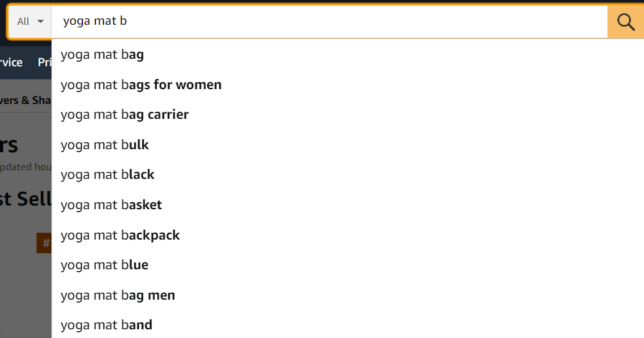644x338 pixels.
Task: Click the Prime link in navigation bar
Action: tap(45, 63)
